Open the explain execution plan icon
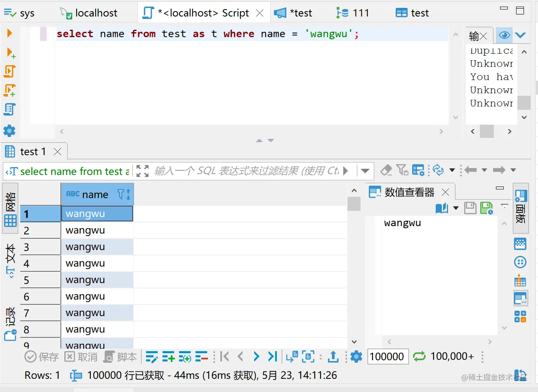This screenshot has height=392, width=538. pos(9,109)
